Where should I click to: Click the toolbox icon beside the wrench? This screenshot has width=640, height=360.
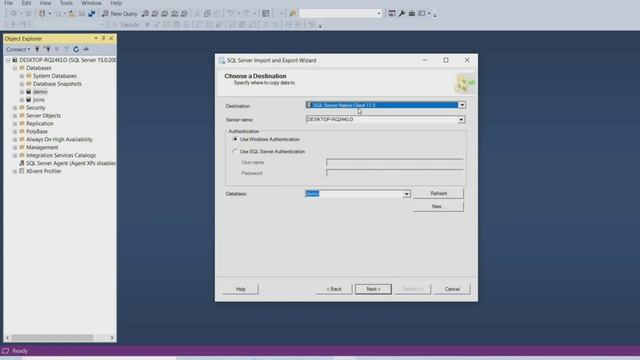click(x=412, y=13)
